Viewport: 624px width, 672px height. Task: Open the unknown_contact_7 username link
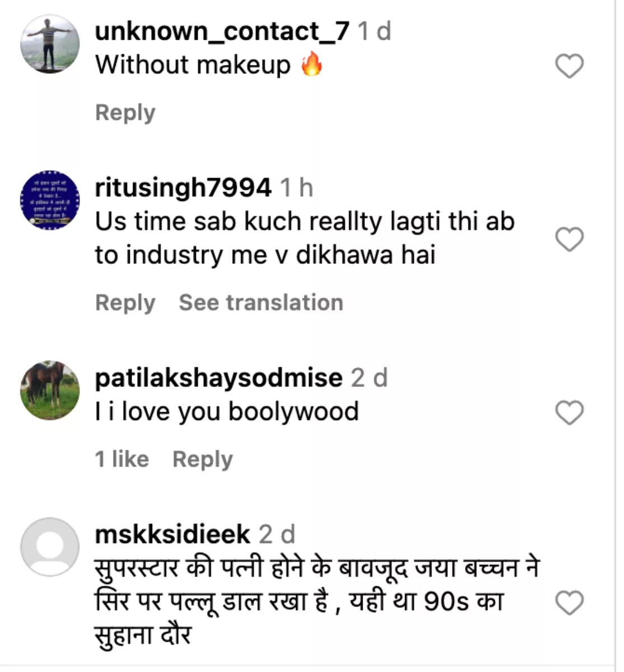point(222,31)
